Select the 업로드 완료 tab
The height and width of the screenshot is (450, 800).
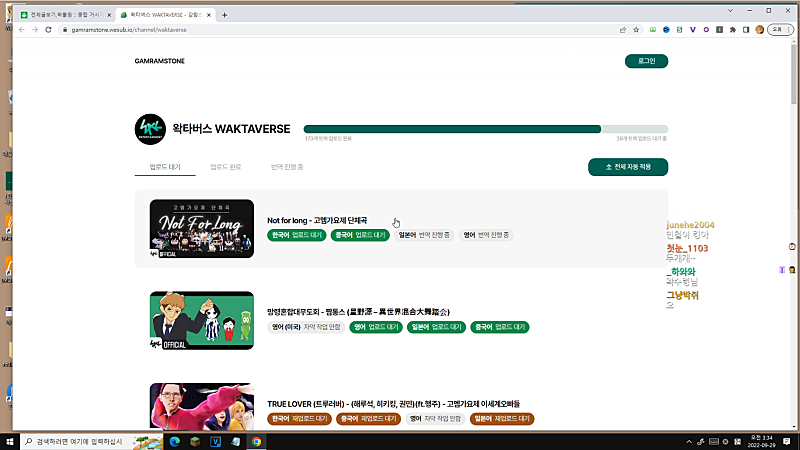click(x=226, y=167)
